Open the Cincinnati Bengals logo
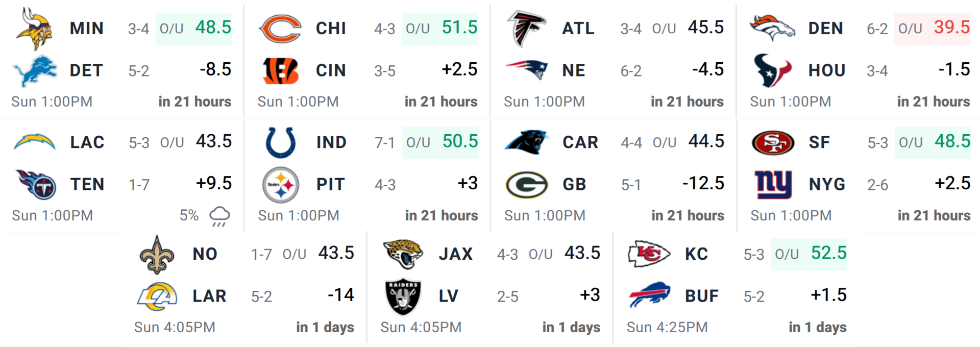 280,70
